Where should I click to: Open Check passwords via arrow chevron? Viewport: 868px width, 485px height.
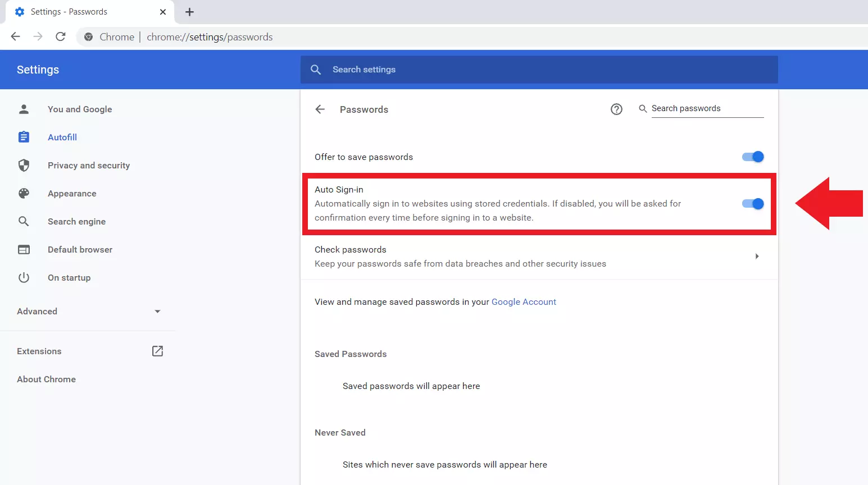[x=757, y=257]
